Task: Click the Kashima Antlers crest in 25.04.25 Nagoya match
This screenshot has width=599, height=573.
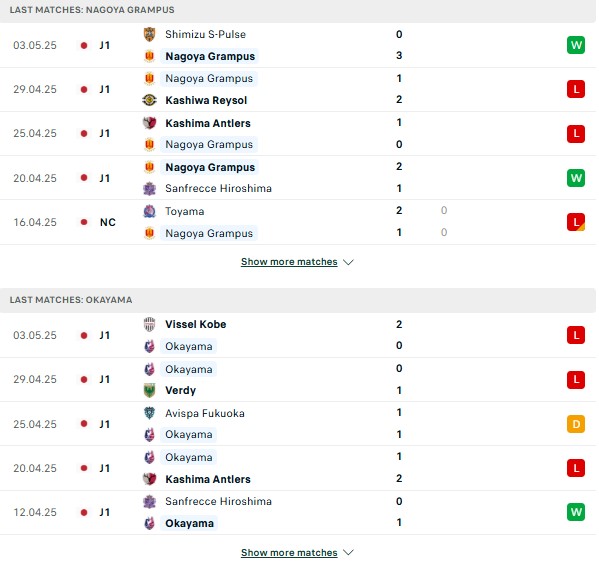Action: [x=149, y=123]
